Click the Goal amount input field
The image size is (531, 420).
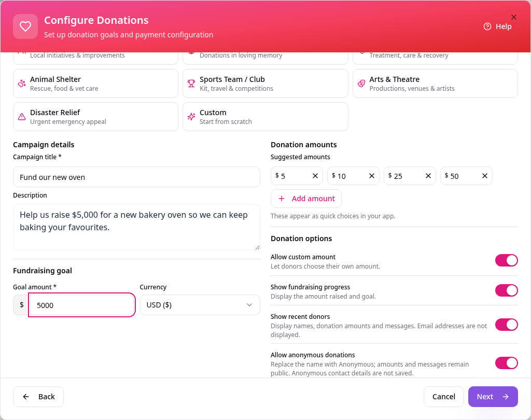click(x=81, y=305)
